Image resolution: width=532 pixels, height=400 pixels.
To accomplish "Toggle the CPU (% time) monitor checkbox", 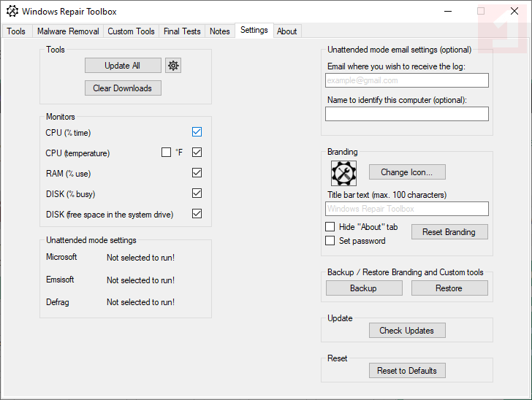I will point(197,132).
